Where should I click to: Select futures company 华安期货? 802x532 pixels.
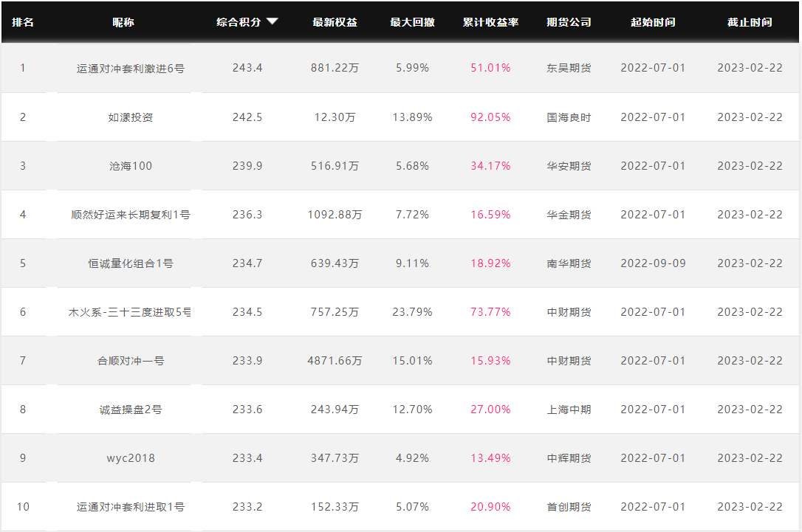point(569,166)
